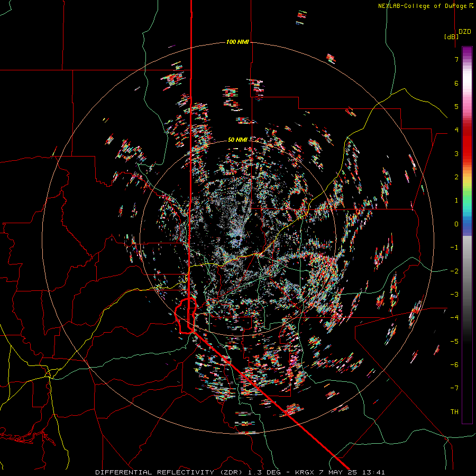Click the -2 value on color scale
This screenshot has width=476, height=476.
[x=454, y=271]
